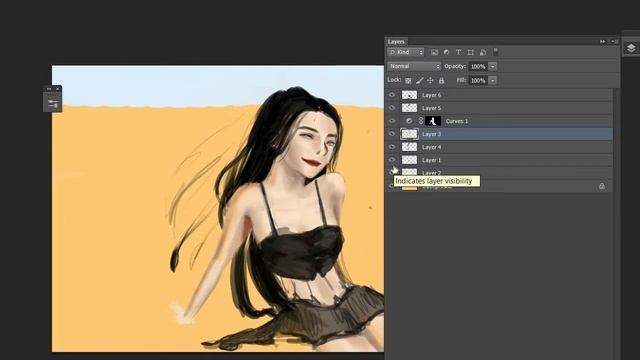This screenshot has width=640, height=360.
Task: Filter layers by type (T) icon
Action: [458, 52]
